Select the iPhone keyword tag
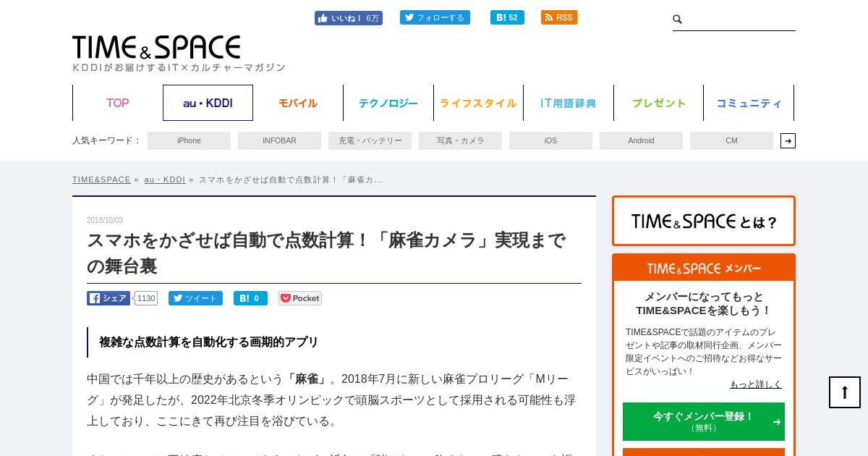 pyautogui.click(x=189, y=140)
